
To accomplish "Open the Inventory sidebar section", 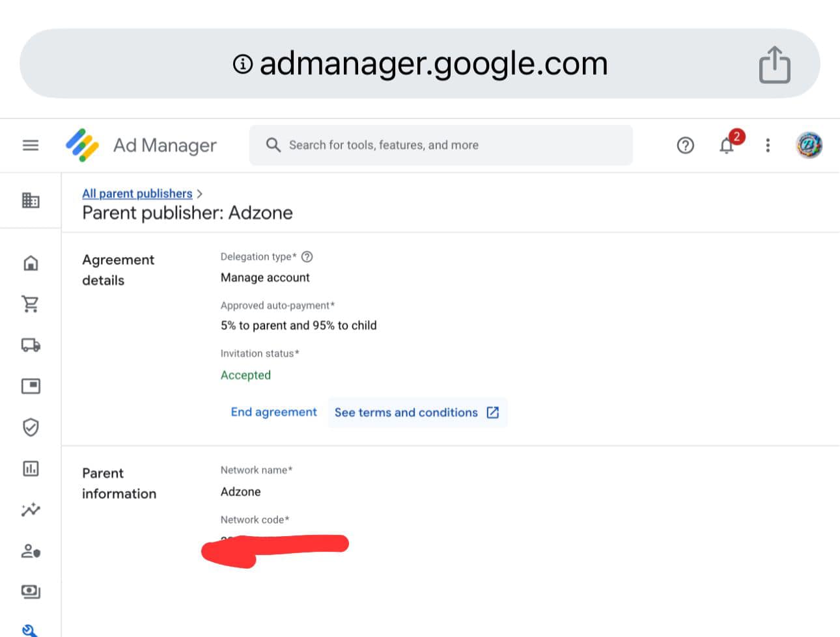I will tap(31, 386).
